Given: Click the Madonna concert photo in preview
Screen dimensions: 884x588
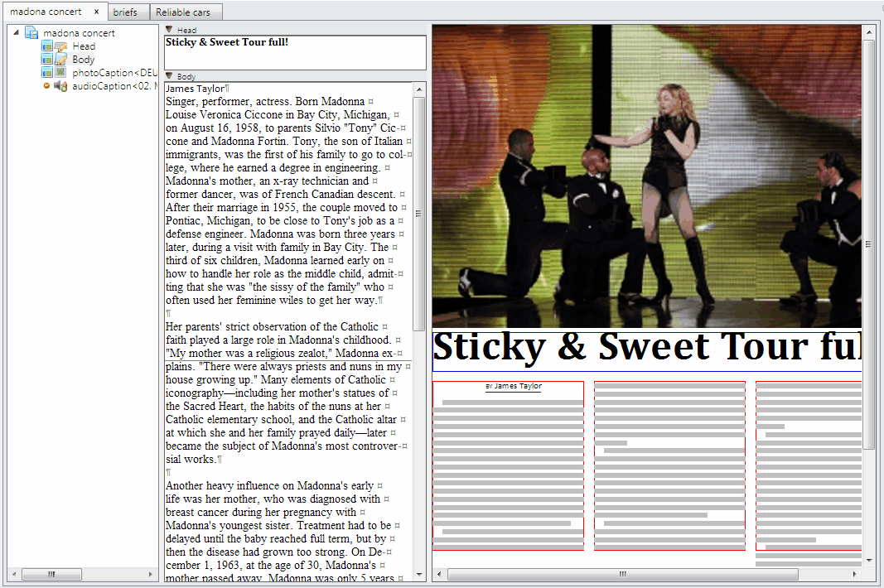Looking at the screenshot, I should point(646,176).
